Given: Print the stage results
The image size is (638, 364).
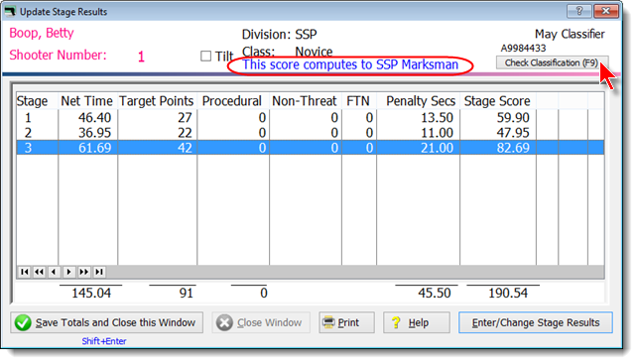Looking at the screenshot, I should click(x=346, y=322).
